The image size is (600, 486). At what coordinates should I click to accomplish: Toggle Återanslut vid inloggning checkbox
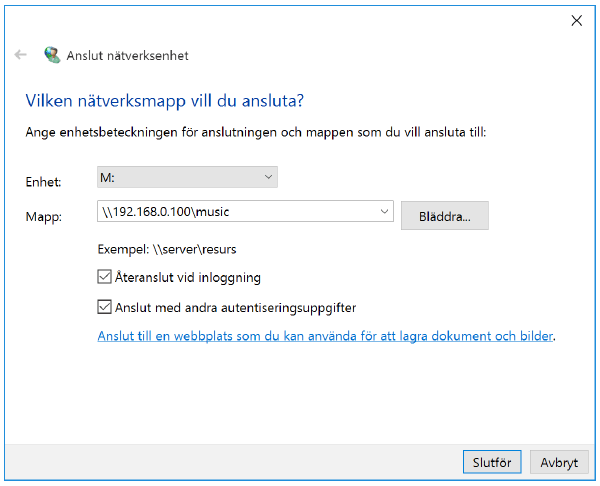(104, 277)
